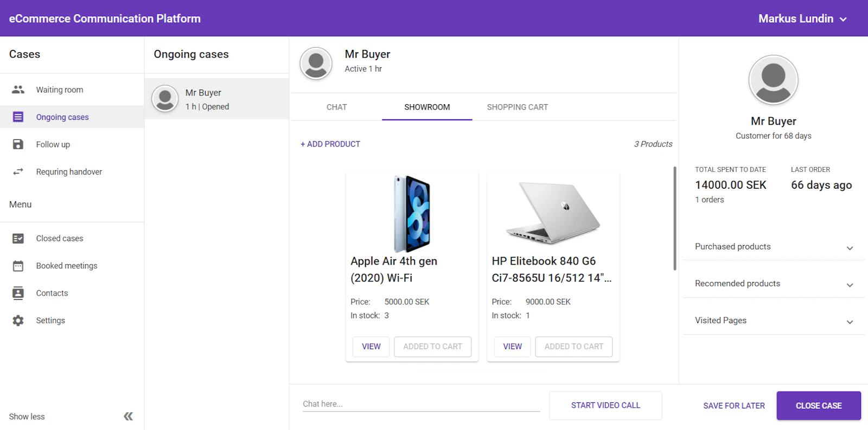Click the Booked meetings calendar icon
Screen dimensions: 868x430
click(x=18, y=266)
